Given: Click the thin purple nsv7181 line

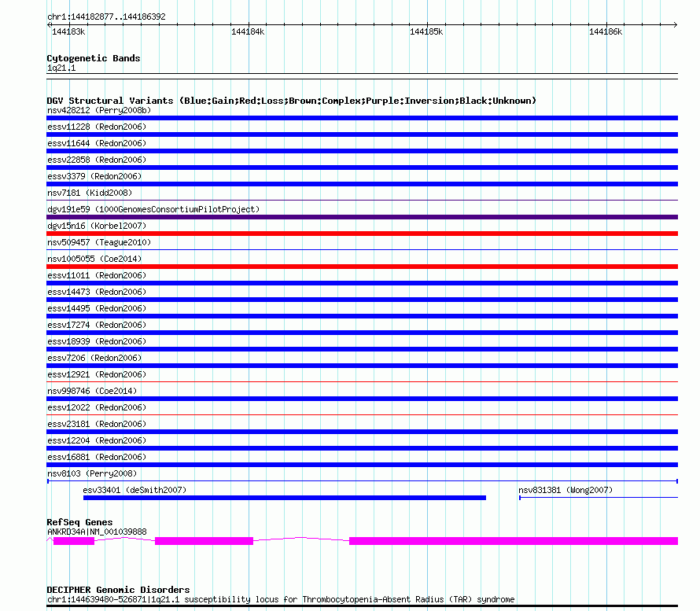Looking at the screenshot, I should coord(362,201).
